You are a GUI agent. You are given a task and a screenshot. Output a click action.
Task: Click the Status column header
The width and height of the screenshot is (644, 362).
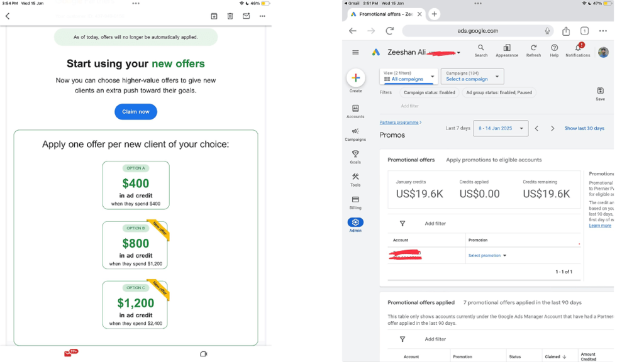click(x=514, y=357)
